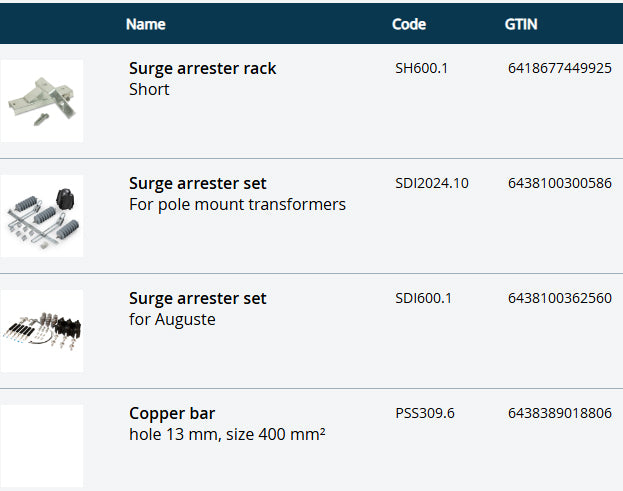Select GTIN 6438100300586
623x491 pixels.
[560, 183]
